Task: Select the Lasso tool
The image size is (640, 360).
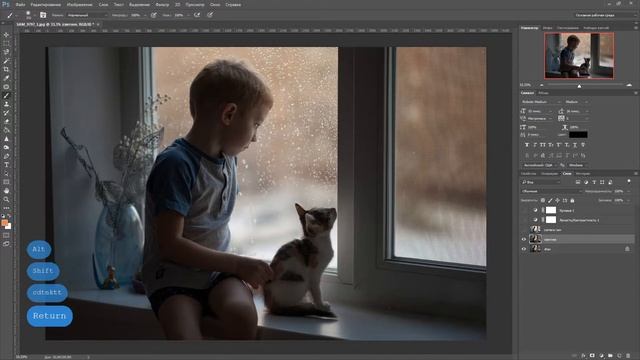Action: click(x=6, y=52)
